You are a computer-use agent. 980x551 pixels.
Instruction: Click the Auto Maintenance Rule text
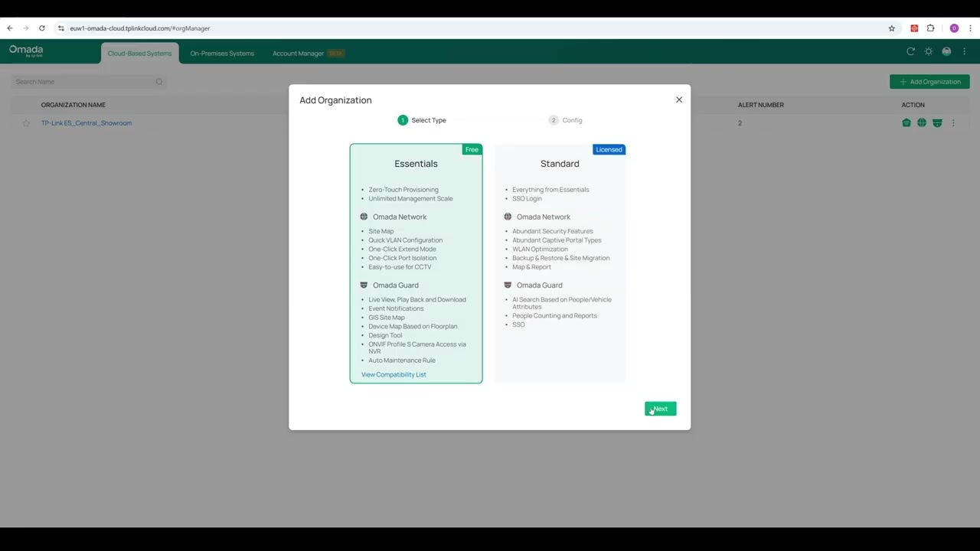402,360
